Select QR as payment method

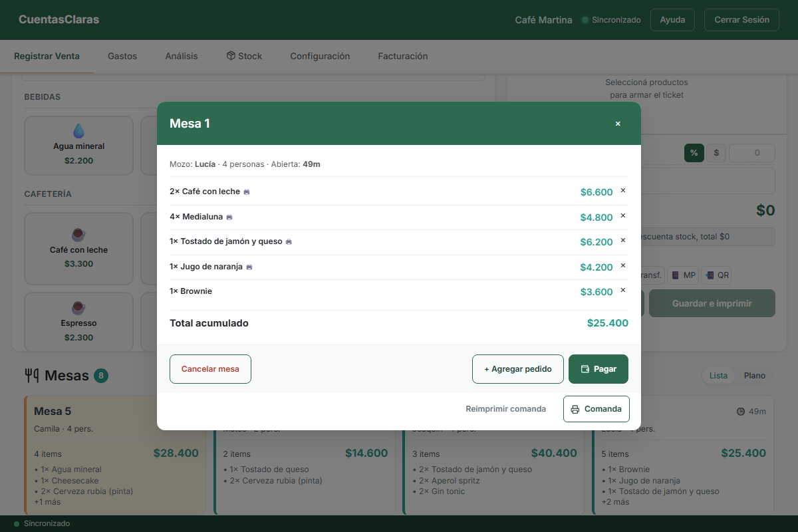(x=718, y=275)
